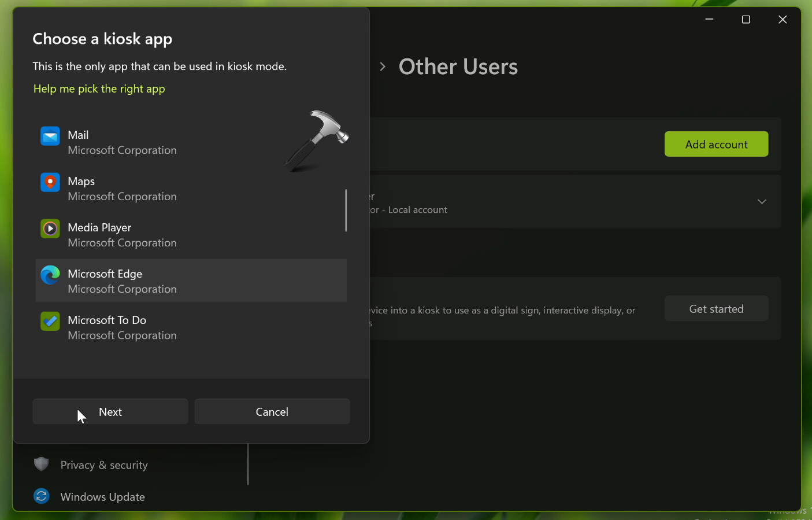Screen dimensions: 812x520
Task: Expand the Local account user entry
Action: click(x=762, y=201)
